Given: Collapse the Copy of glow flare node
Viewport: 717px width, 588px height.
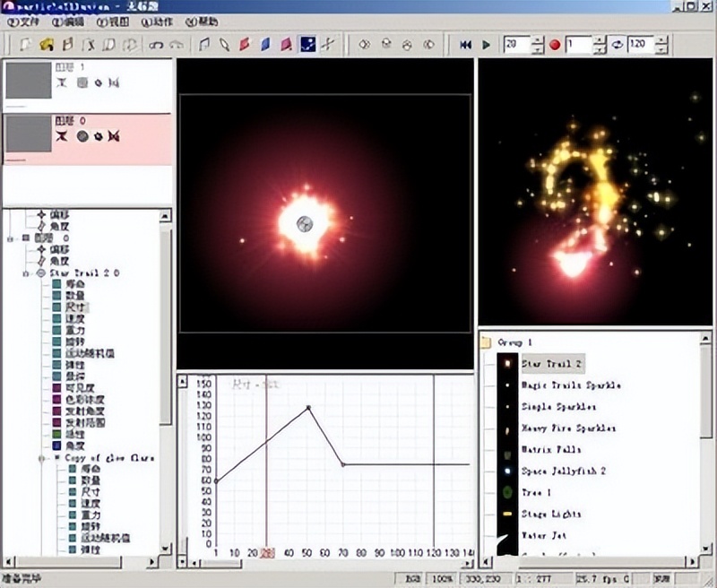Looking at the screenshot, I should click(x=40, y=457).
